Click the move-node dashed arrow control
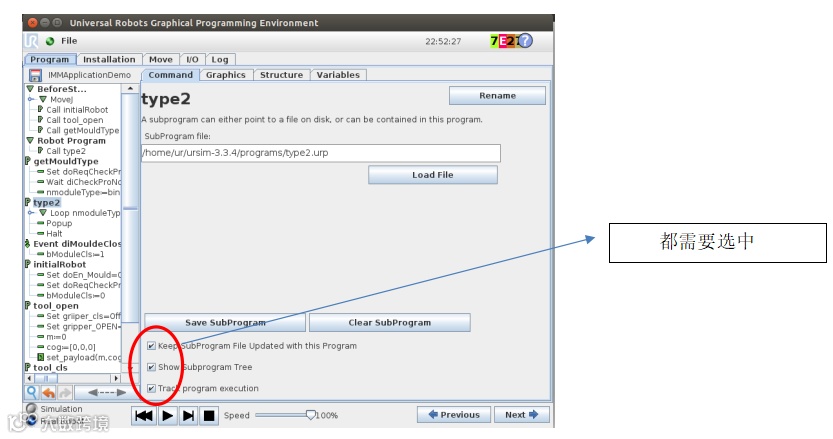Image resolution: width=833 pixels, height=439 pixels. pos(106,393)
